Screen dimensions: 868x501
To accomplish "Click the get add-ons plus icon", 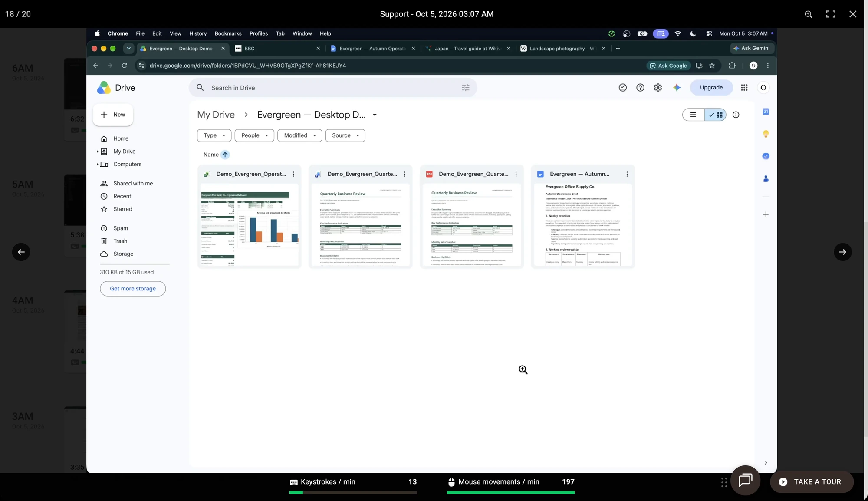I will (766, 214).
